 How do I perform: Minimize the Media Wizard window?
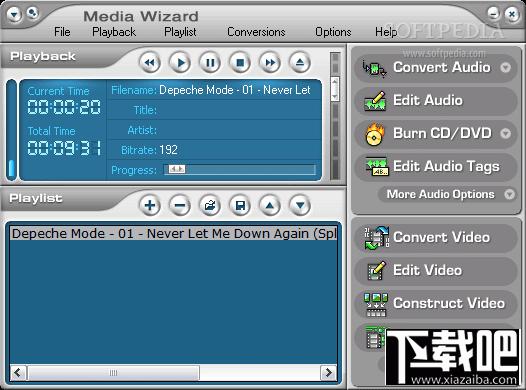click(493, 13)
